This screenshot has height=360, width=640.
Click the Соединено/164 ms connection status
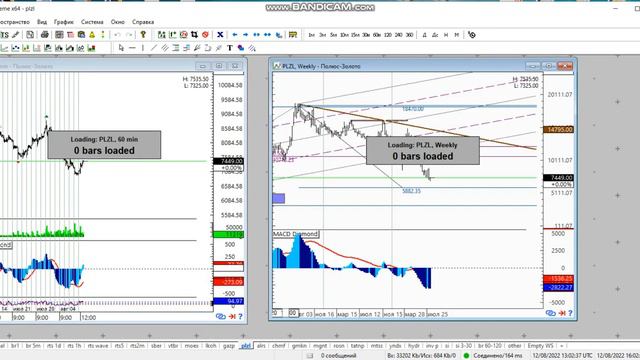pyautogui.click(x=493, y=356)
